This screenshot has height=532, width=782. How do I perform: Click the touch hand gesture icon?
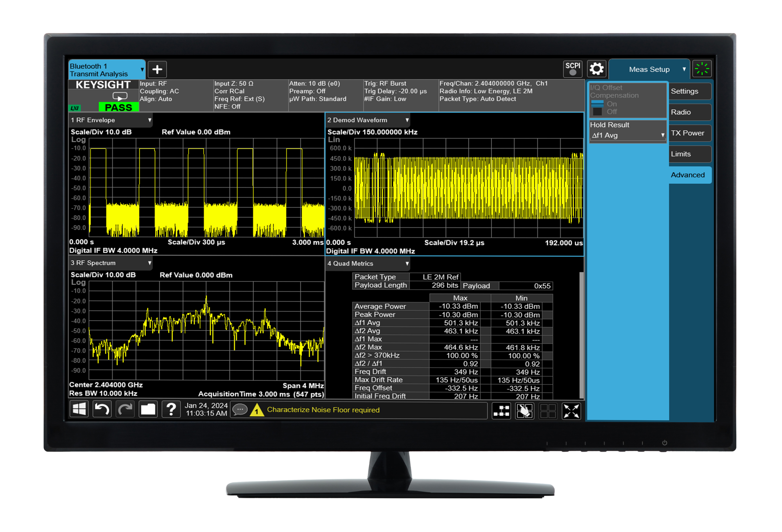point(524,411)
